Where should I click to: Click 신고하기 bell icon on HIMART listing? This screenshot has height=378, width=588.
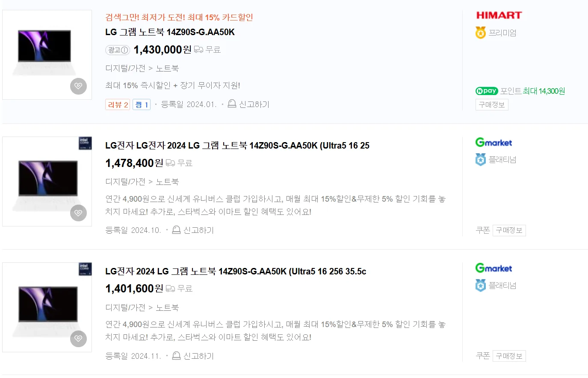(232, 104)
